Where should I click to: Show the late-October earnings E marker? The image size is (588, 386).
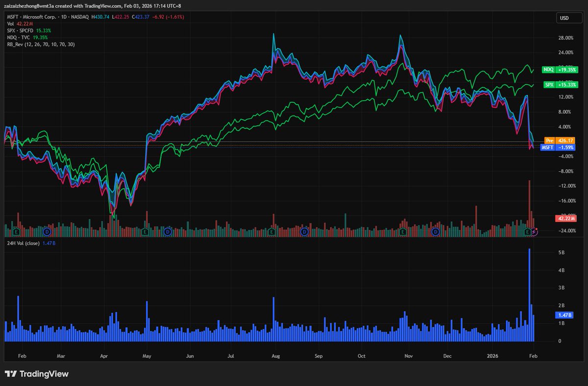tap(402, 231)
